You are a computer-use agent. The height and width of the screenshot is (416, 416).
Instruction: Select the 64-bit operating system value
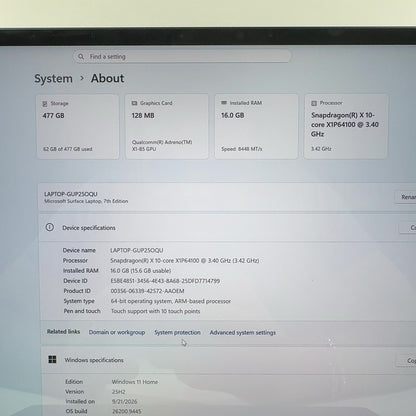point(171,301)
